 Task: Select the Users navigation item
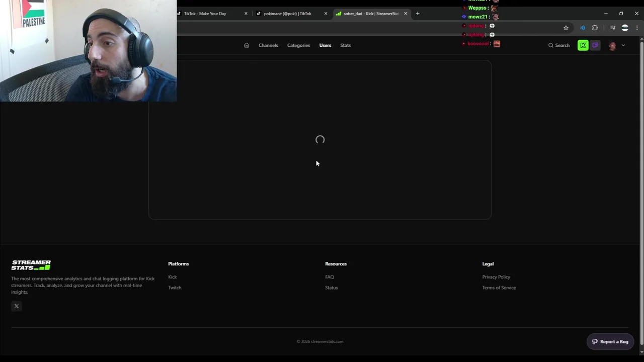[x=325, y=45]
